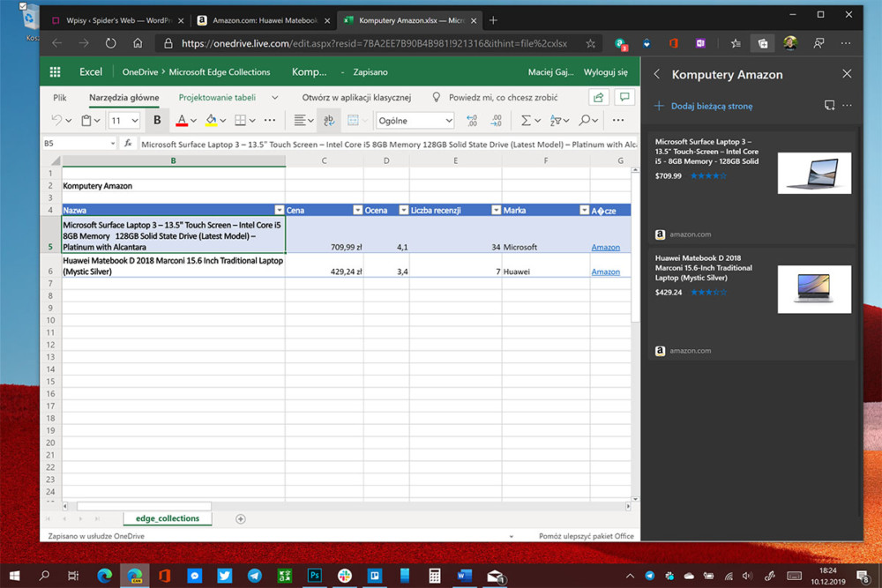Open the Huawei Matebook D thumbnail
The width and height of the screenshot is (882, 588).
814,289
